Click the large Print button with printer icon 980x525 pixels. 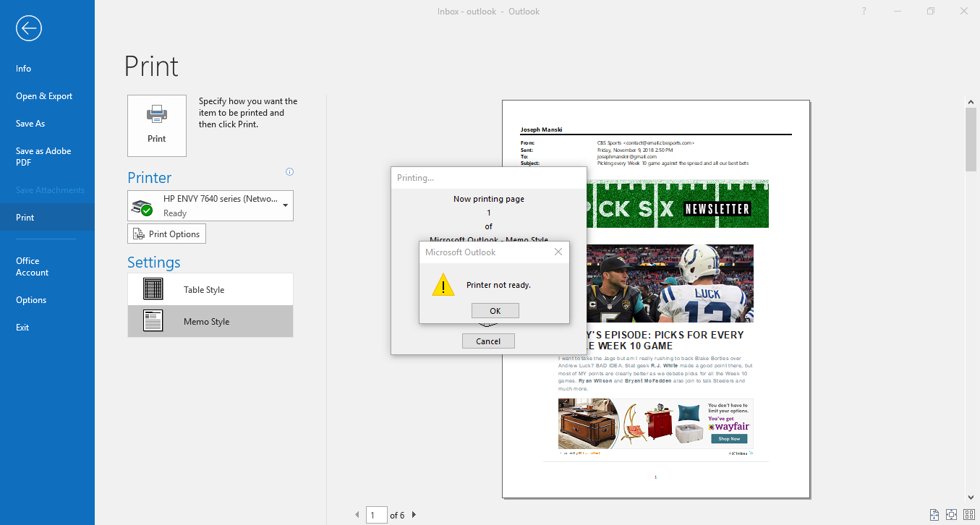click(157, 126)
